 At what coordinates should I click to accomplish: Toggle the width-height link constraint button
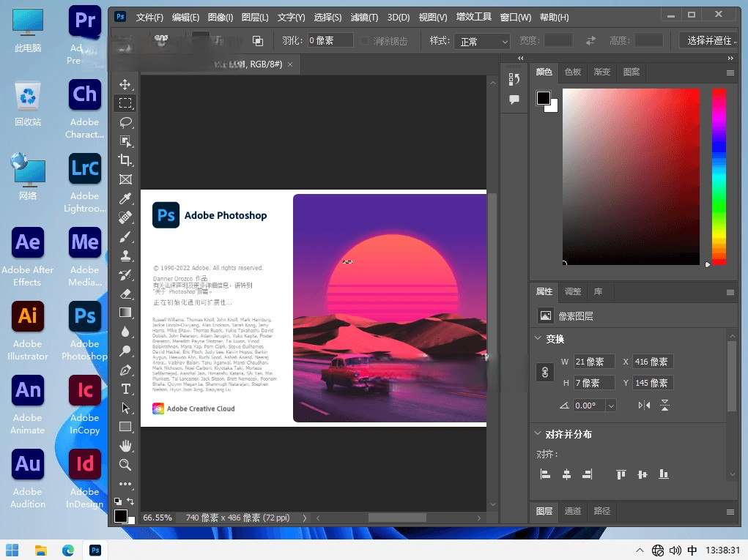pos(544,372)
